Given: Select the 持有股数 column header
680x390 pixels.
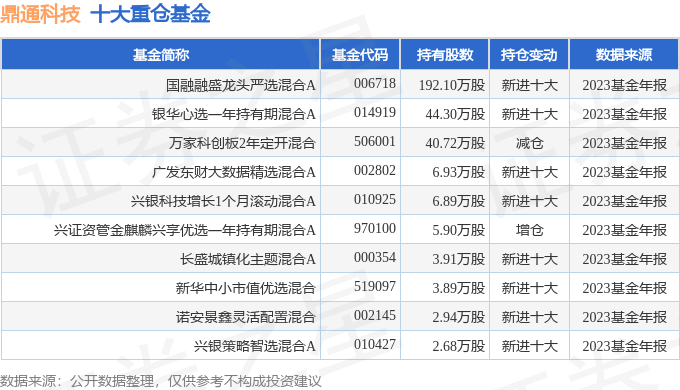Looking at the screenshot, I should pos(445,55).
